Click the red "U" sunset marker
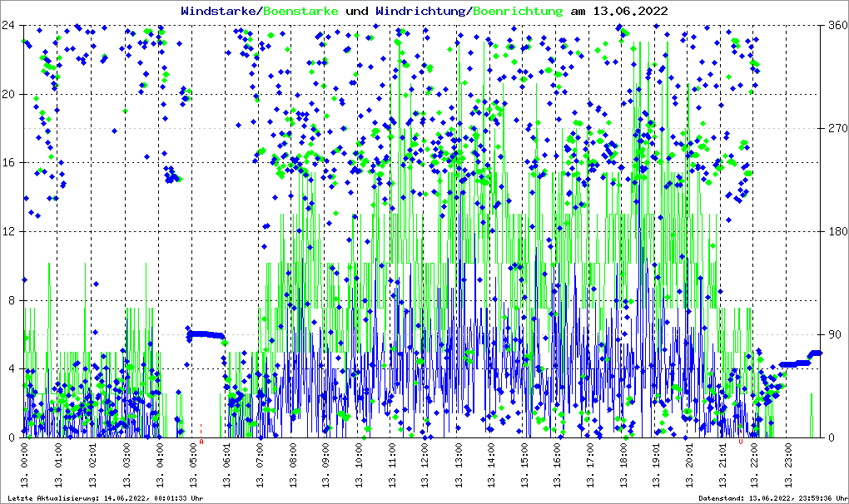Viewport: 849px width, 504px height. [740, 442]
